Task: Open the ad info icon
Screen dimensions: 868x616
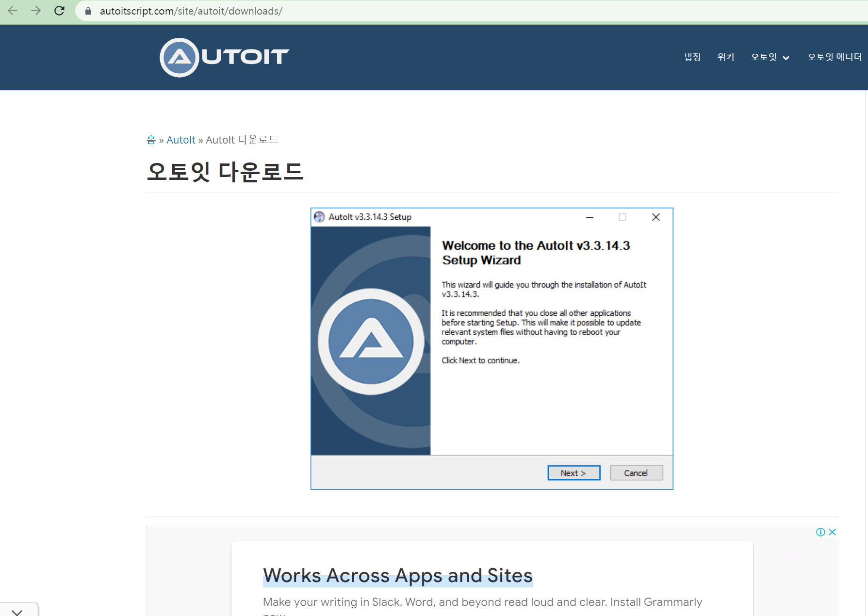Action: click(820, 532)
